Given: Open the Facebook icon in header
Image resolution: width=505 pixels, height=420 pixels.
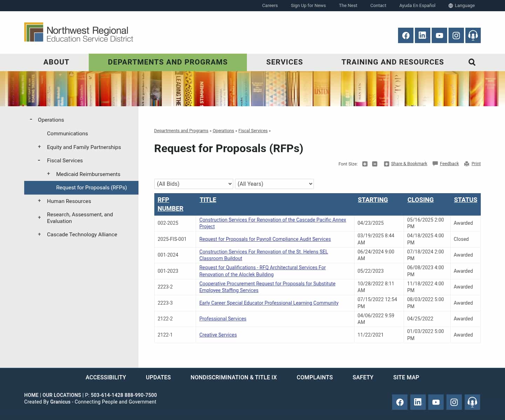Looking at the screenshot, I should (406, 35).
